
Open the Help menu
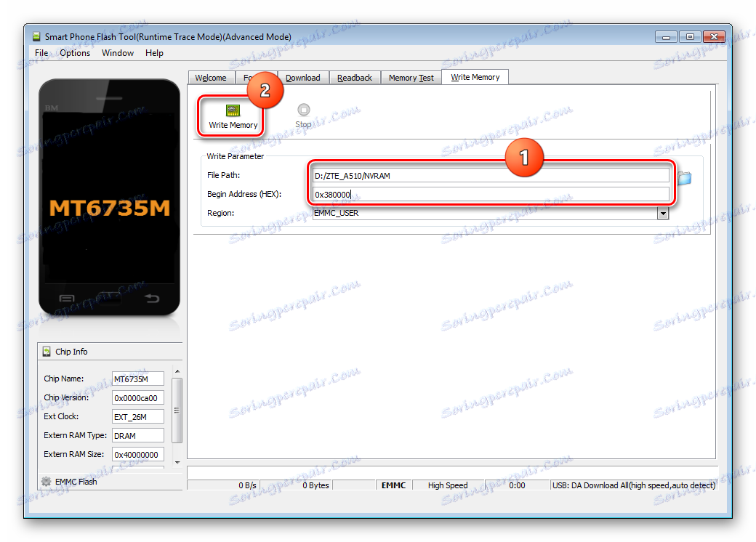click(x=154, y=52)
